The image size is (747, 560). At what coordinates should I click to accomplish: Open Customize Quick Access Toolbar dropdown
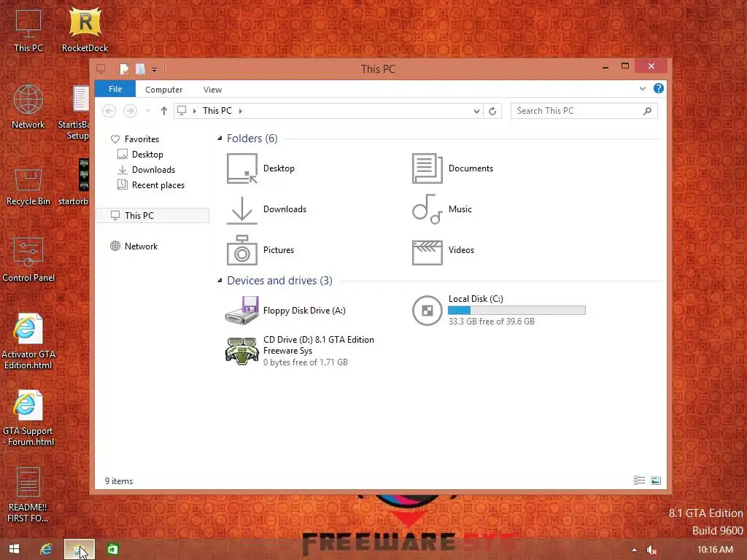tap(155, 69)
